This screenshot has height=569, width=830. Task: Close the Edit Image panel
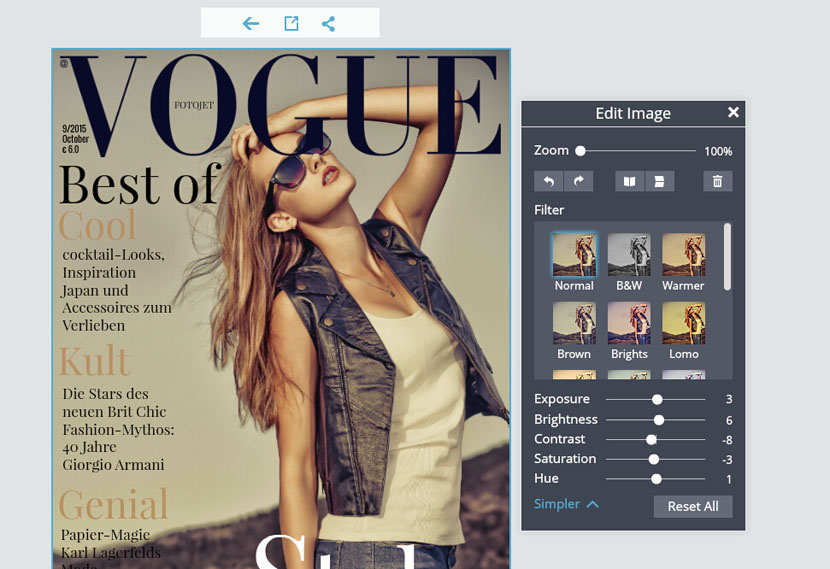(733, 112)
